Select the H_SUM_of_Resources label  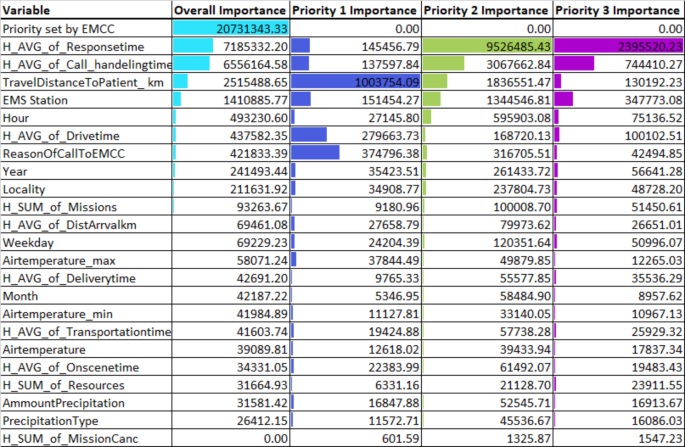(63, 385)
